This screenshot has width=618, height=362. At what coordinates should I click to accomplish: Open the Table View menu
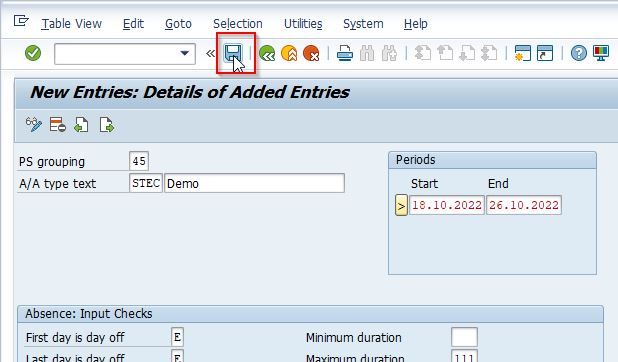72,24
